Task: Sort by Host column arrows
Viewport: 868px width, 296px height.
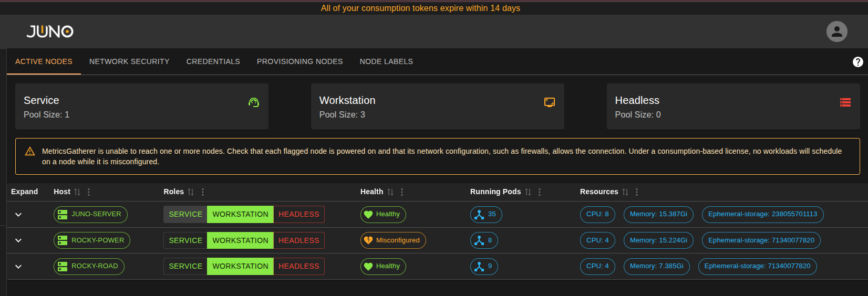Action: click(77, 192)
